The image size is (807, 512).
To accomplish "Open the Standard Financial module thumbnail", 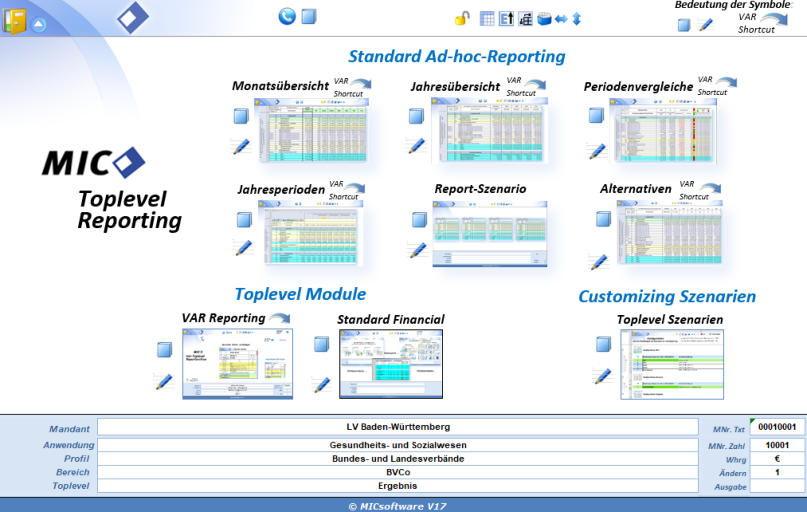I will (x=391, y=361).
